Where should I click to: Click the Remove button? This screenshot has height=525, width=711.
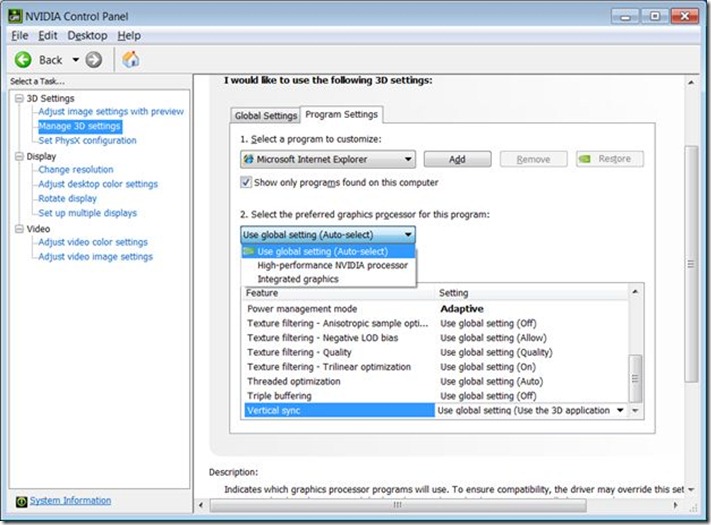click(533, 159)
